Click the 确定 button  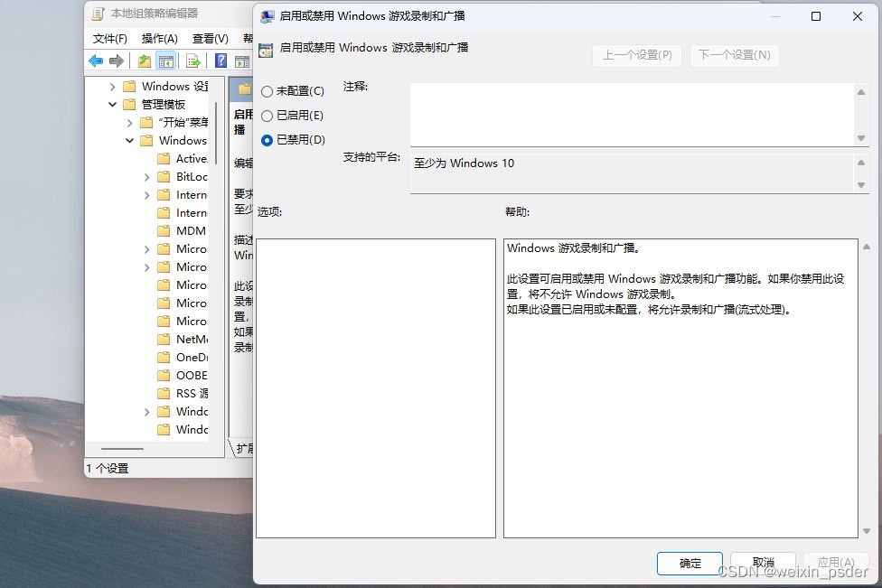689,563
